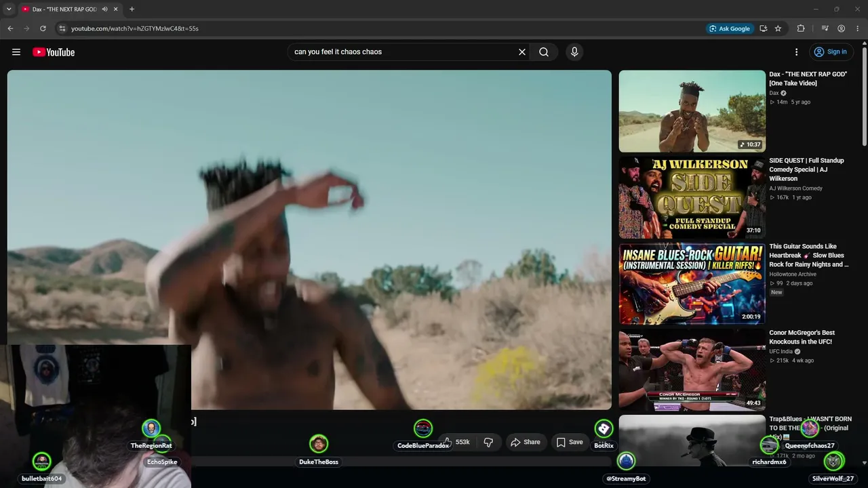The width and height of the screenshot is (868, 488).
Task: Open the YouTube guide hamburger menu
Action: point(16,52)
